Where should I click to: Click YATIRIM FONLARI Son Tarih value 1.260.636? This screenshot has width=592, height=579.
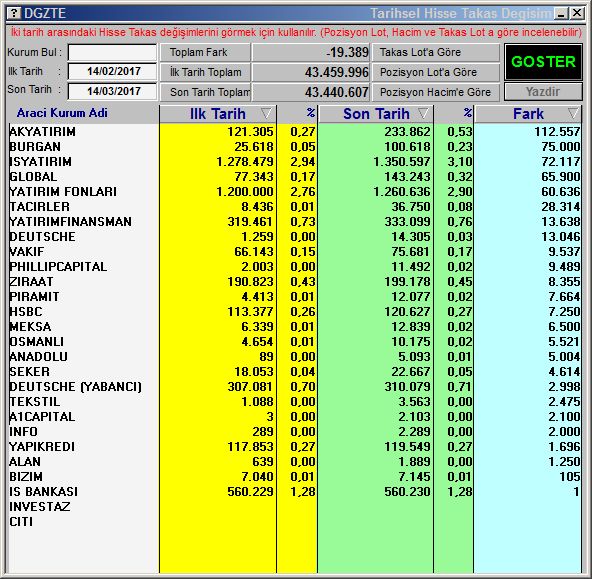402,192
